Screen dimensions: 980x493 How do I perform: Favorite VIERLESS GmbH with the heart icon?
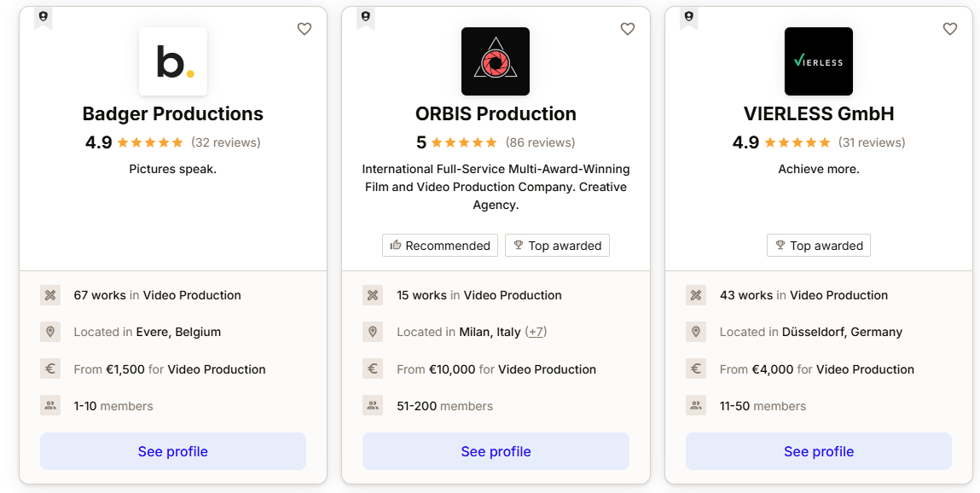[950, 29]
